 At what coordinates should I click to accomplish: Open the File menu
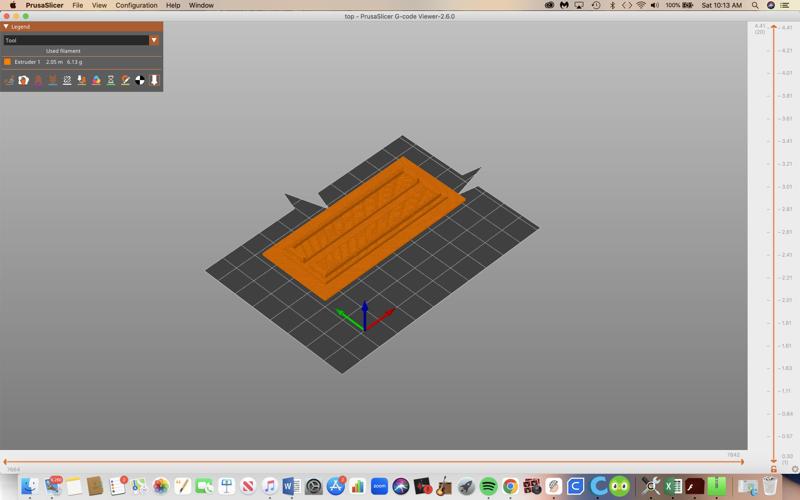[x=77, y=5]
